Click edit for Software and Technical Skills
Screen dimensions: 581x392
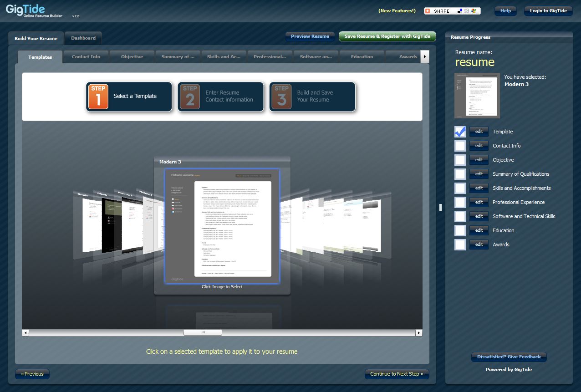479,216
